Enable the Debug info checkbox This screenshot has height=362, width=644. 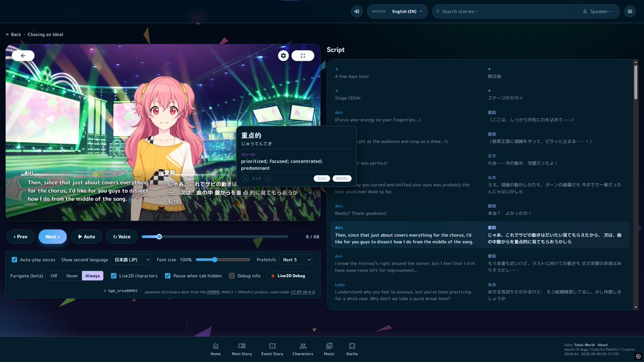[232, 276]
